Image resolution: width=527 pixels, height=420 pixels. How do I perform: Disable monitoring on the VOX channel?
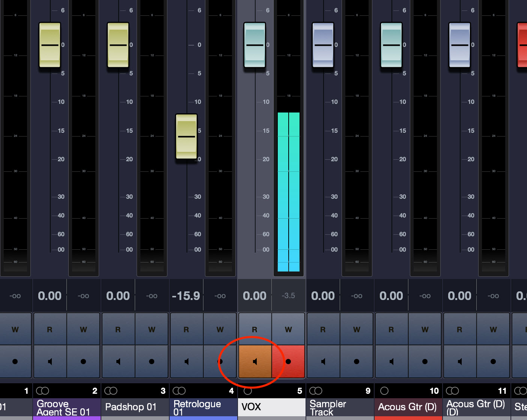tap(255, 361)
